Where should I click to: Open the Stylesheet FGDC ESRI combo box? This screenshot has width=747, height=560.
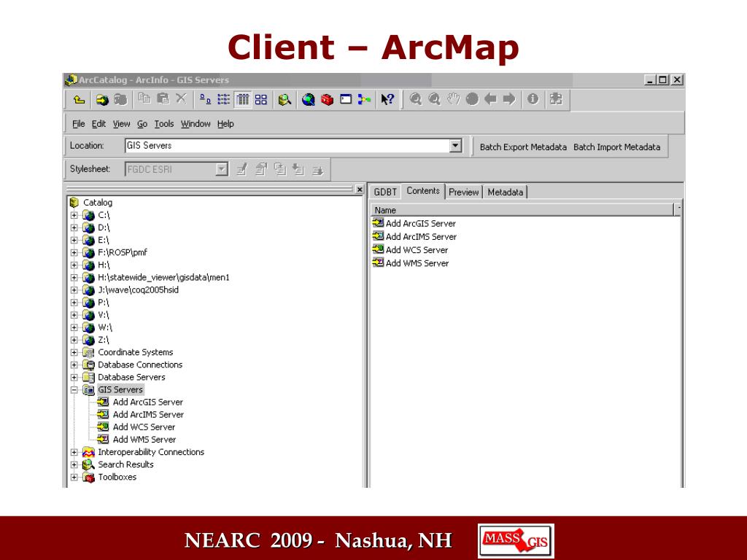177,169
